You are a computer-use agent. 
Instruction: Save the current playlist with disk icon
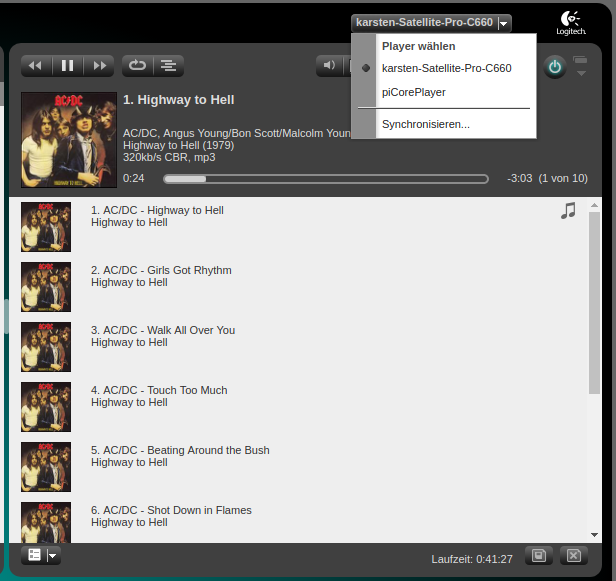[x=539, y=555]
